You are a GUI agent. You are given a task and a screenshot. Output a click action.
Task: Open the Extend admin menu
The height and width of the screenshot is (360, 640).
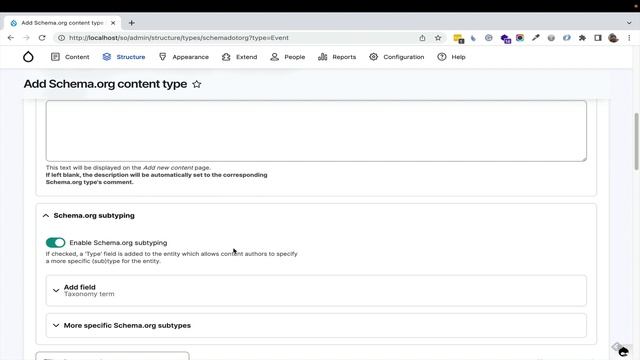click(x=239, y=57)
